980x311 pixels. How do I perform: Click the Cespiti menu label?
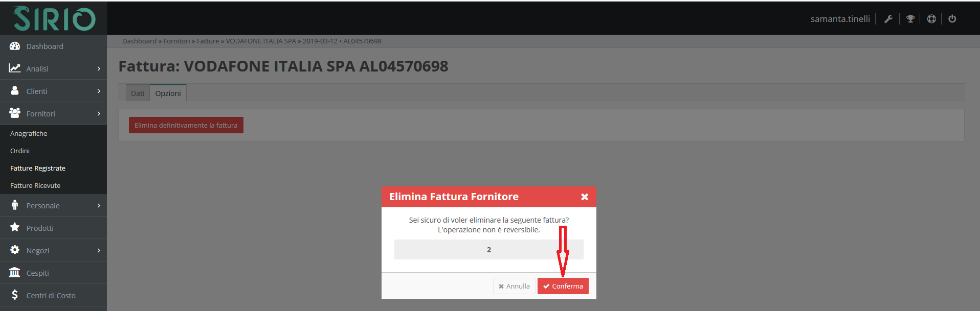[x=38, y=273]
